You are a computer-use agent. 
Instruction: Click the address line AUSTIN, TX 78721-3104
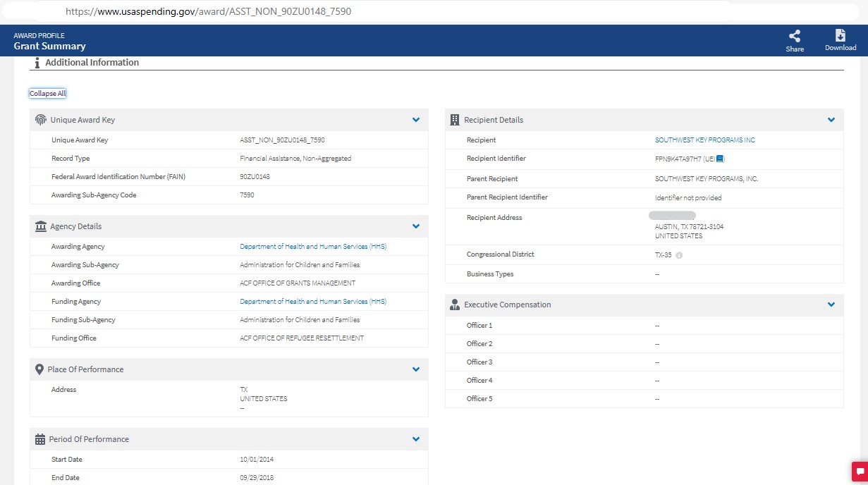click(x=689, y=227)
